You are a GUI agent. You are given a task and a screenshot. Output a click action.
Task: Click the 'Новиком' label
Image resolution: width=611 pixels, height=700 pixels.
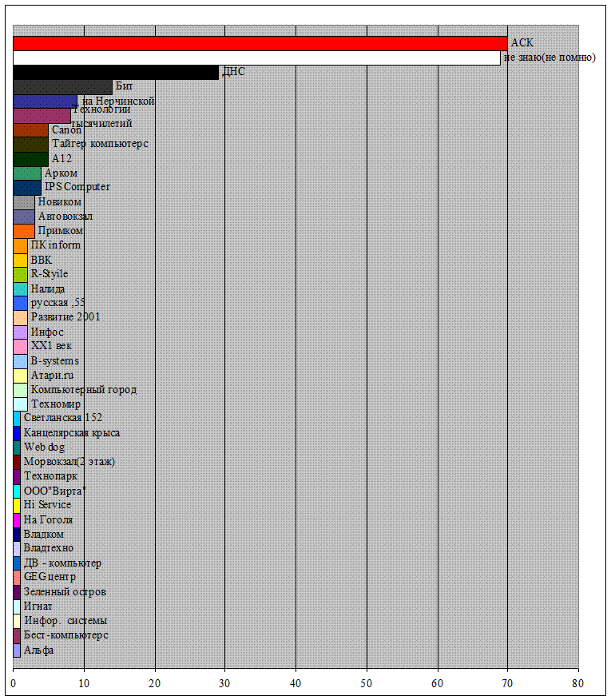(x=59, y=202)
